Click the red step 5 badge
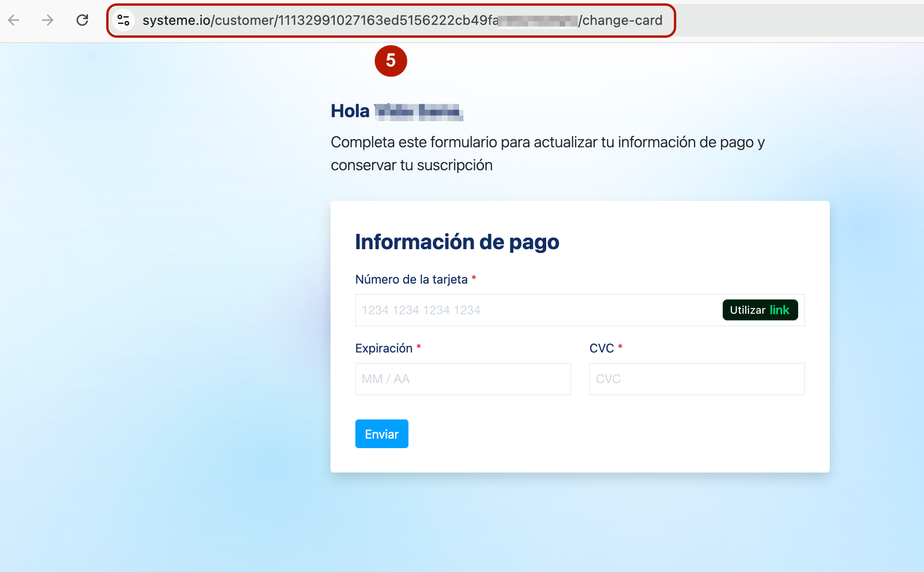 coord(391,61)
